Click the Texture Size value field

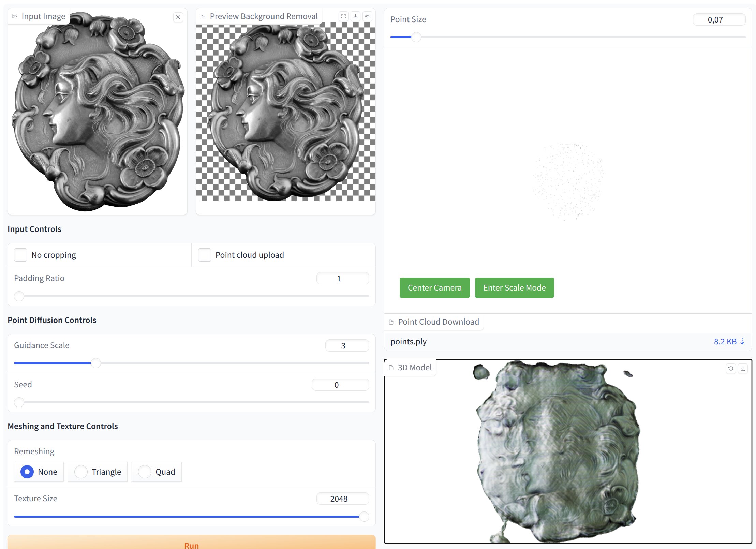click(342, 499)
